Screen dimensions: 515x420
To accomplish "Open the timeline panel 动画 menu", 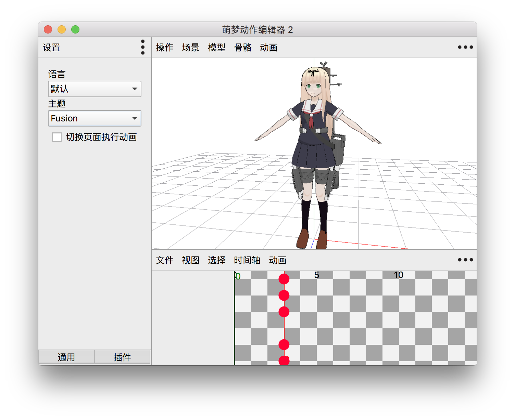I will 278,260.
